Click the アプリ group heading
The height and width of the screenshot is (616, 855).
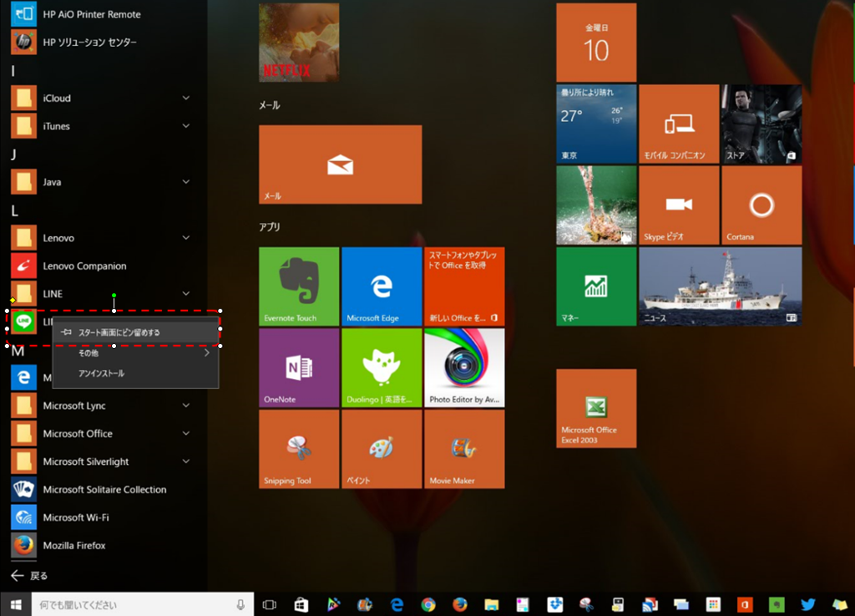[x=270, y=227]
